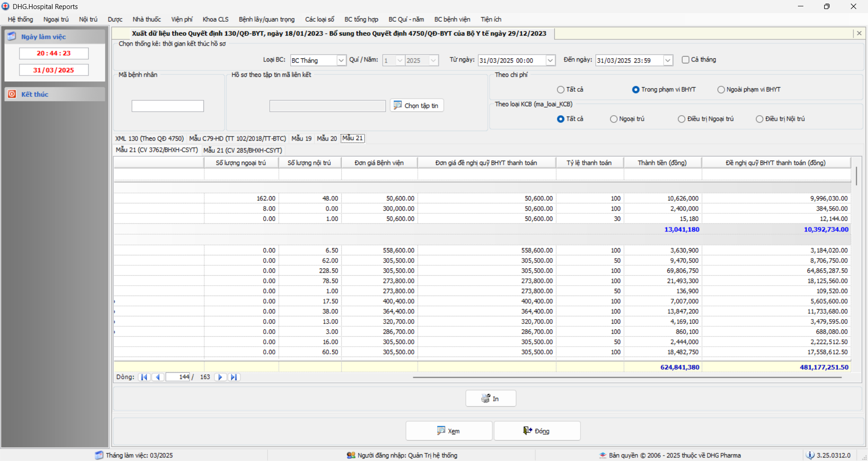Click the Tỷ lệ thanh toán column header
Viewport: 868px width, 461px height.
click(x=590, y=163)
